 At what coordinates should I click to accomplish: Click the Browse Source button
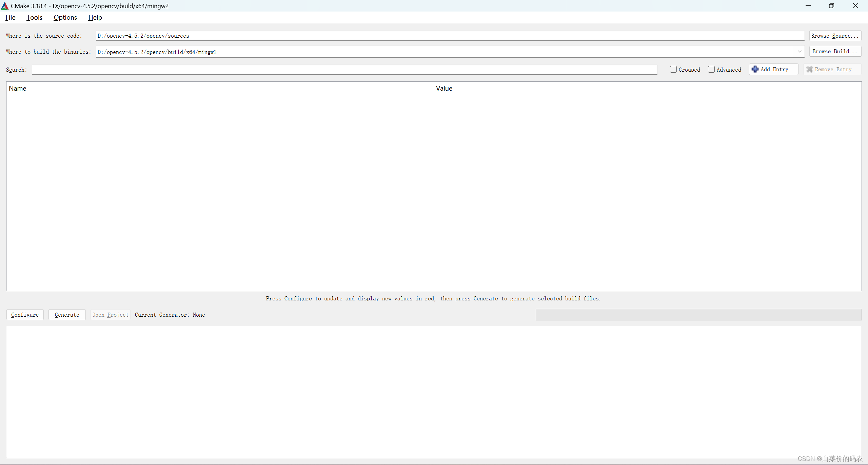tap(835, 36)
